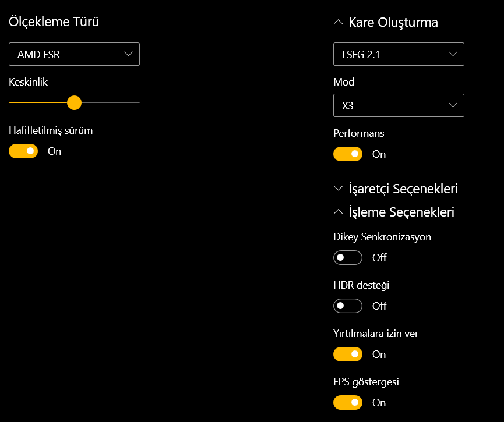Viewport: 504px width, 422px height.
Task: Open the LSFG 2.1 dropdown
Action: (x=399, y=55)
